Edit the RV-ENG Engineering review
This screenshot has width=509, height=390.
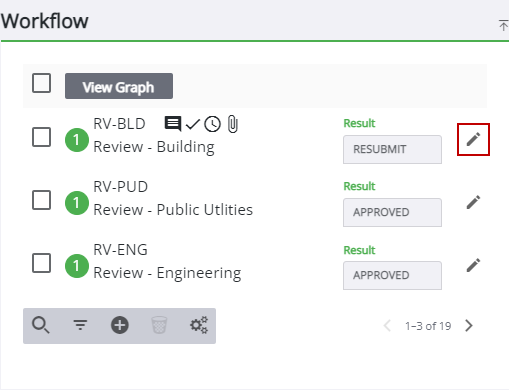click(x=473, y=265)
